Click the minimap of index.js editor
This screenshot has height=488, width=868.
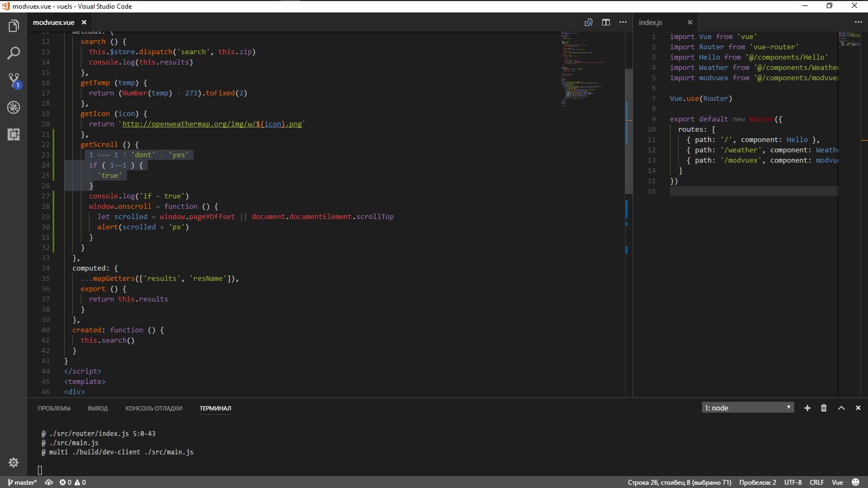850,39
